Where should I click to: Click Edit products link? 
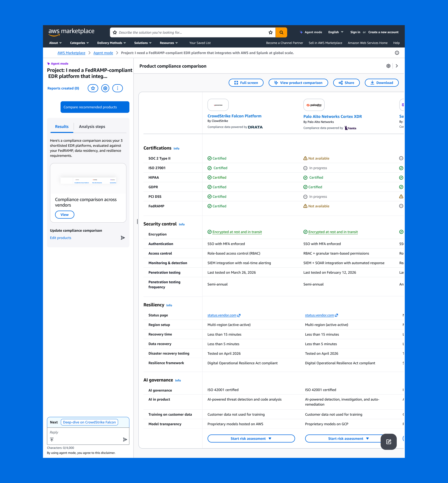point(61,238)
